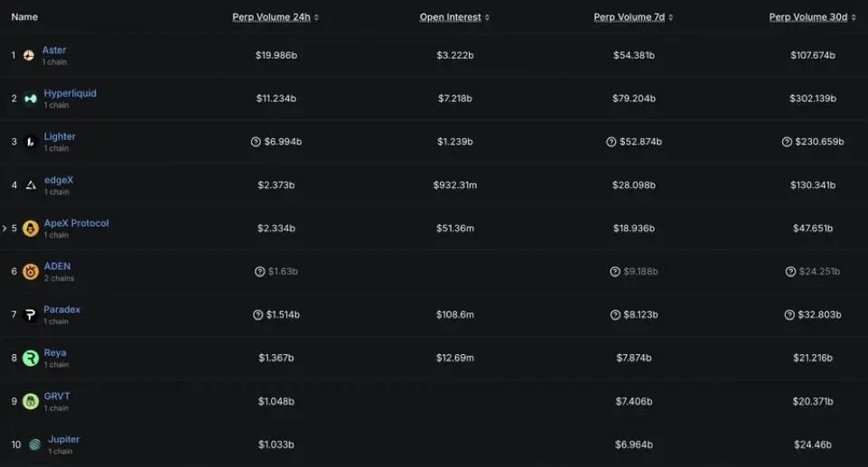Viewport: 868px width, 467px height.
Task: Click the Hyperliquid logo icon
Action: point(31,98)
